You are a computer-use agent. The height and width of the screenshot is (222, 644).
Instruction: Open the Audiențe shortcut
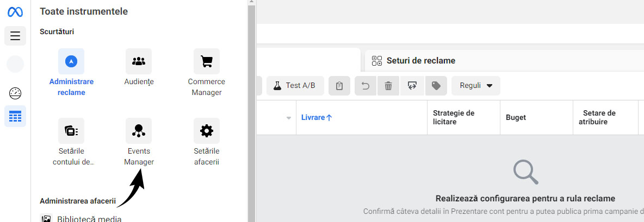pos(139,67)
